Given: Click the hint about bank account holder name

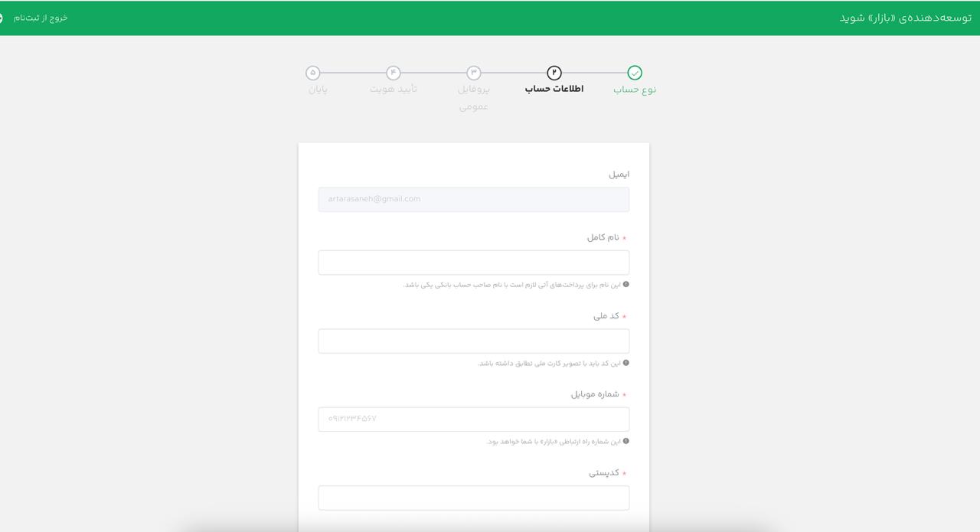Looking at the screenshot, I should (512, 285).
